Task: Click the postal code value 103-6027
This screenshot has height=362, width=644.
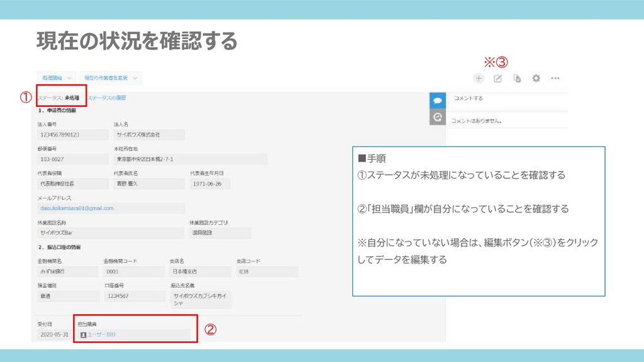Action: pos(73,159)
